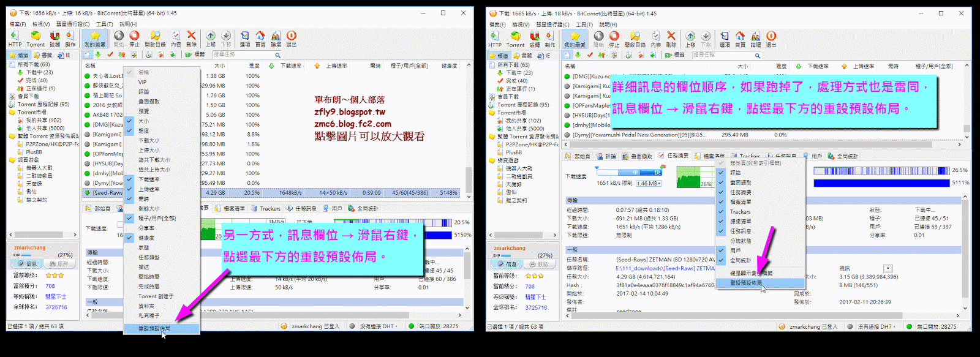Select 重設預設佈局 in left context menu
Viewport: 980px width, 357px height.
162,329
